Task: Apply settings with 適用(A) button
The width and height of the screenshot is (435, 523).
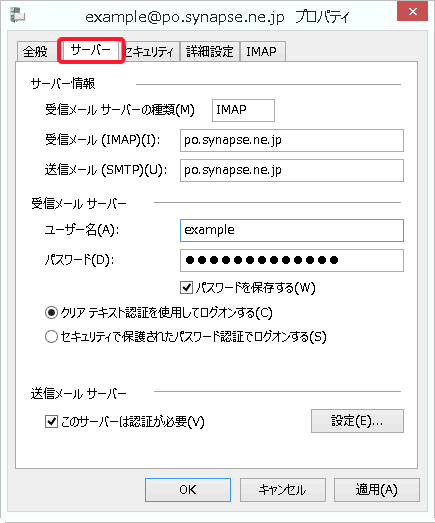Action: [377, 490]
